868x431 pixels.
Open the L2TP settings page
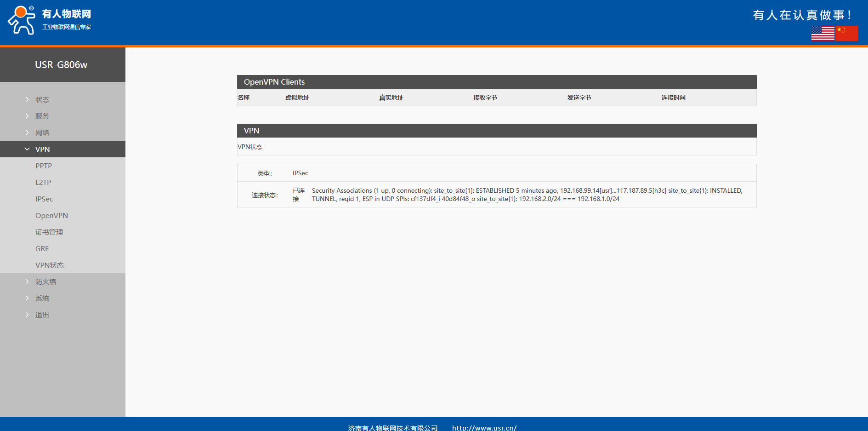coord(43,182)
